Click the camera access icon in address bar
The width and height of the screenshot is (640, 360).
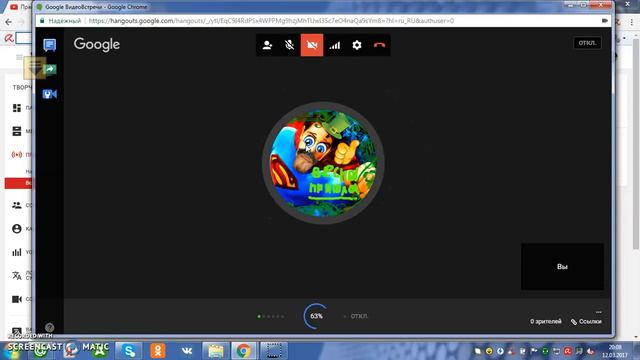(x=604, y=20)
